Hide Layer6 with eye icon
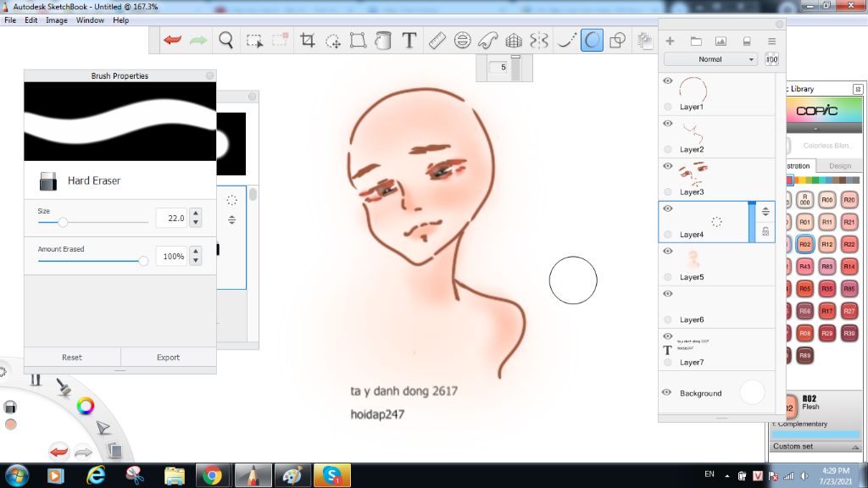Viewport: 868px width, 488px height. [668, 294]
